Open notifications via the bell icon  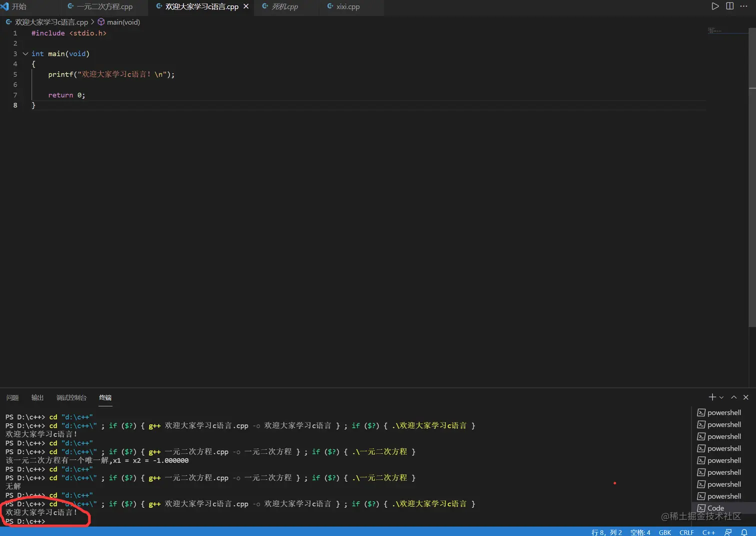744,532
